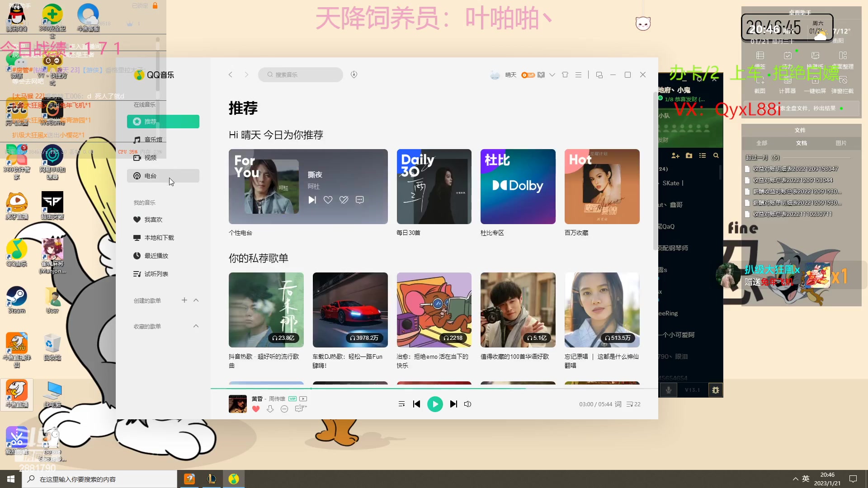Click the user avatar next to 晴天

coord(495,75)
